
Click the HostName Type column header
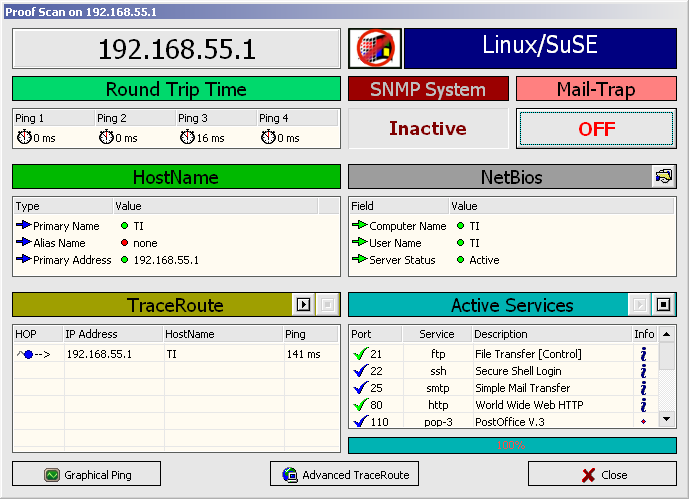(x=63, y=206)
